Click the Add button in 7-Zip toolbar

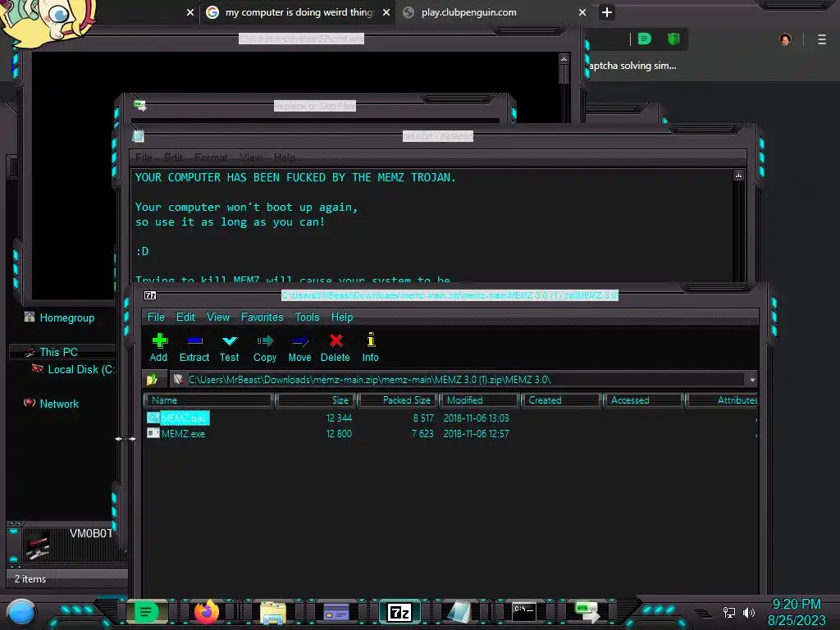tap(158, 348)
